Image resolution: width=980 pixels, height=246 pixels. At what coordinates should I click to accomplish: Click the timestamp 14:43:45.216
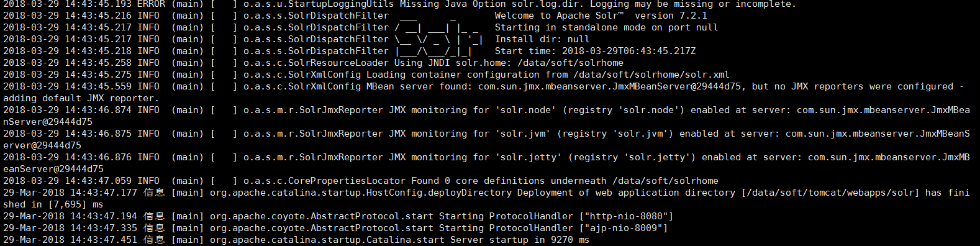point(98,16)
